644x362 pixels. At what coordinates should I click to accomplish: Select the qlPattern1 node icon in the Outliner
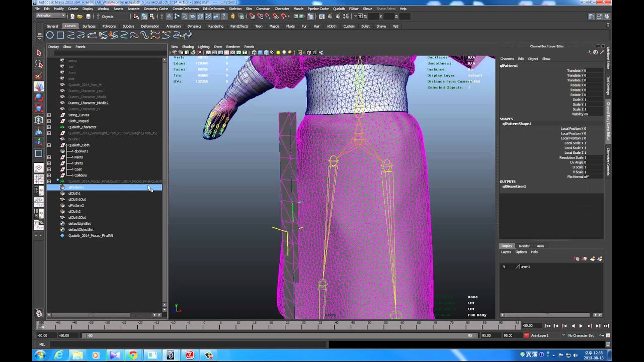[62, 187]
